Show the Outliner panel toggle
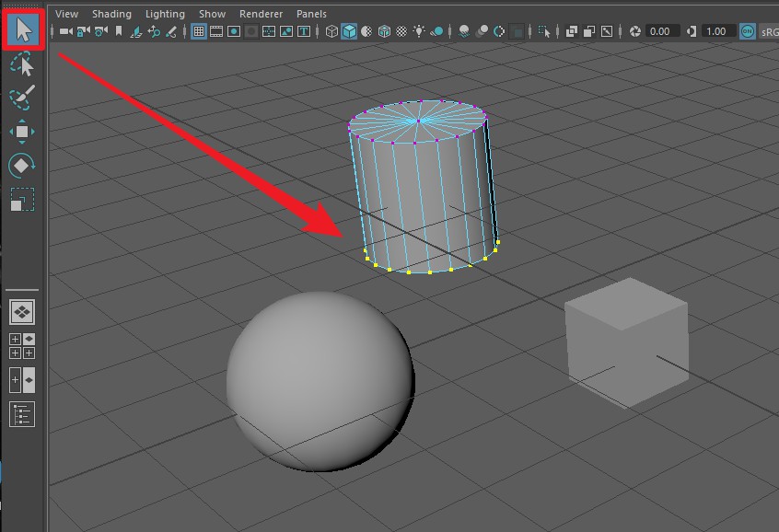 coord(22,414)
